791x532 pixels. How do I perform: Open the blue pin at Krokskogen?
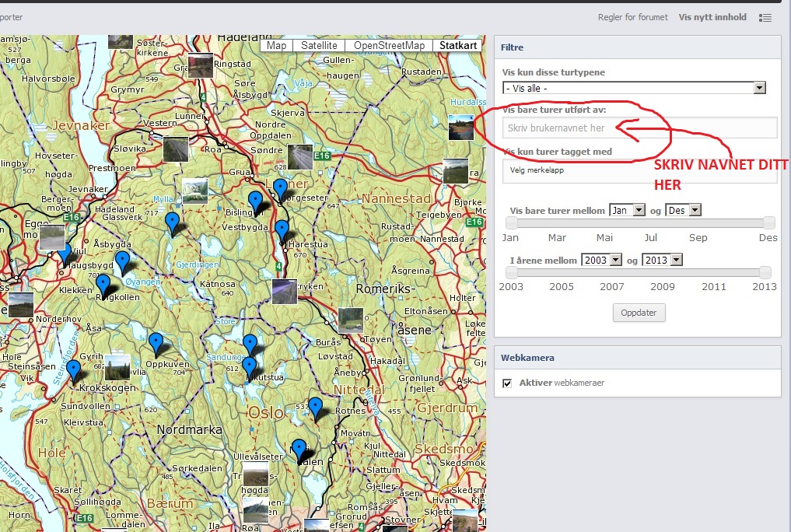tap(73, 369)
